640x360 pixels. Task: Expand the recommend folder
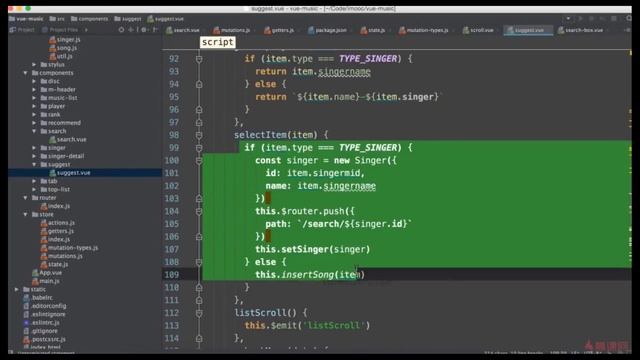[x=34, y=123]
